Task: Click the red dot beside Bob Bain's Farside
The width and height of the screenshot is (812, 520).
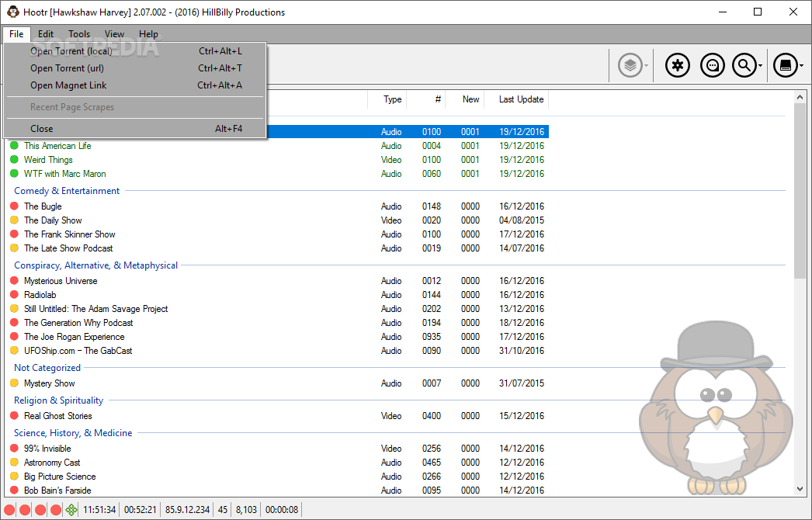Action: 14,491
